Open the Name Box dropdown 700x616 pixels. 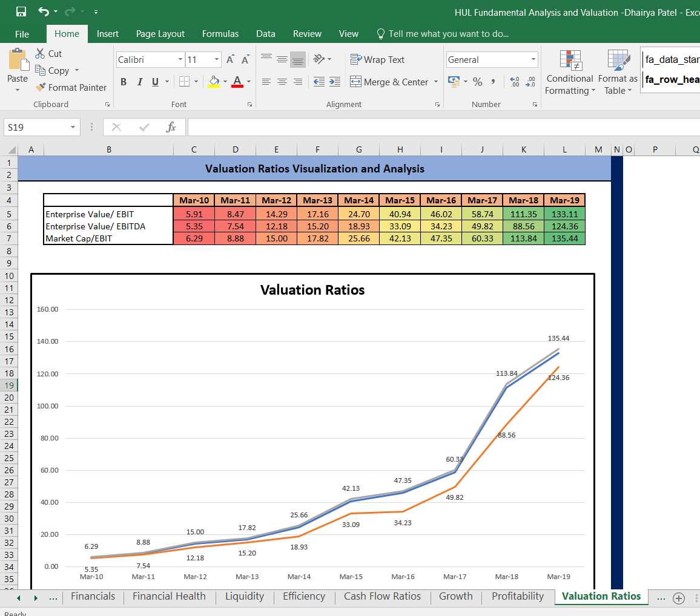(73, 127)
